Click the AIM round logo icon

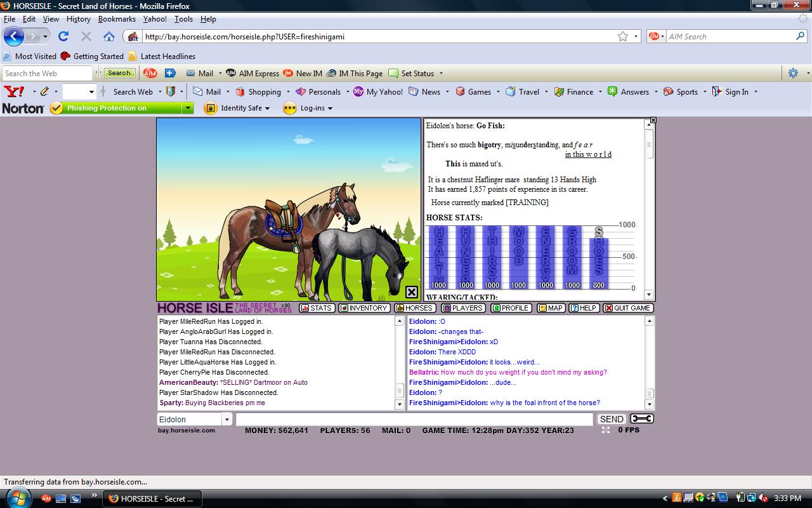150,73
